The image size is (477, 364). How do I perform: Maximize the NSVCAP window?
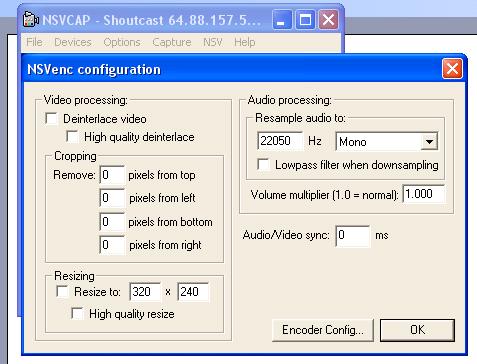coord(305,20)
